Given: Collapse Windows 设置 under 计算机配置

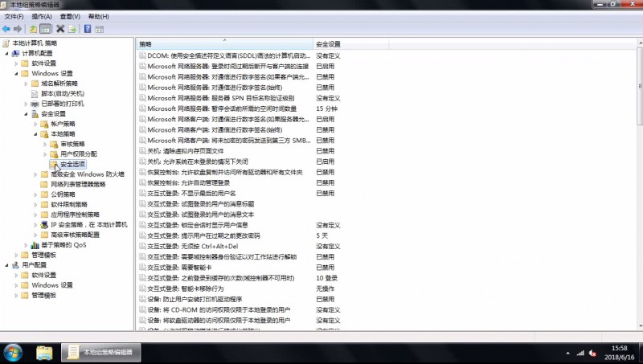Looking at the screenshot, I should click(16, 74).
